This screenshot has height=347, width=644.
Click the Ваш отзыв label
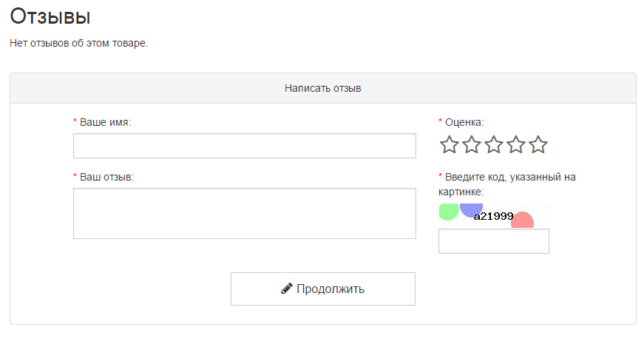106,178
